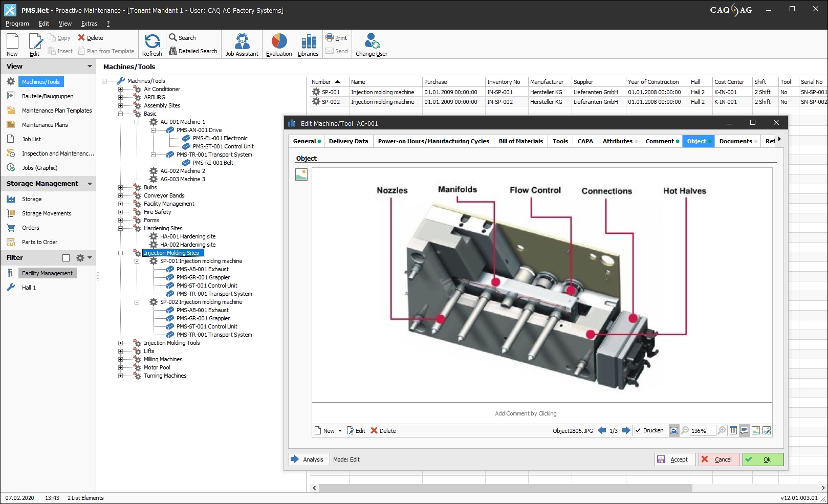Toggle the Filter panel checkbox
This screenshot has width=828, height=504.
pos(66,258)
